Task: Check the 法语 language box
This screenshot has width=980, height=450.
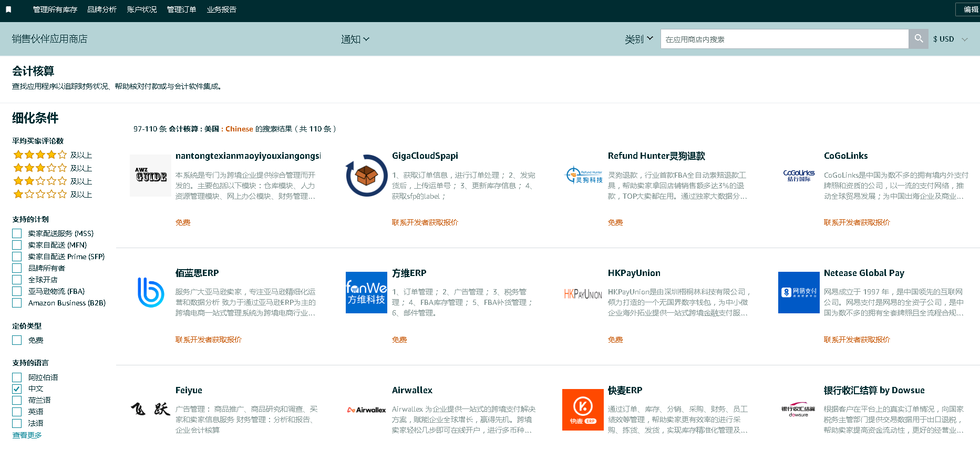Action: 17,423
